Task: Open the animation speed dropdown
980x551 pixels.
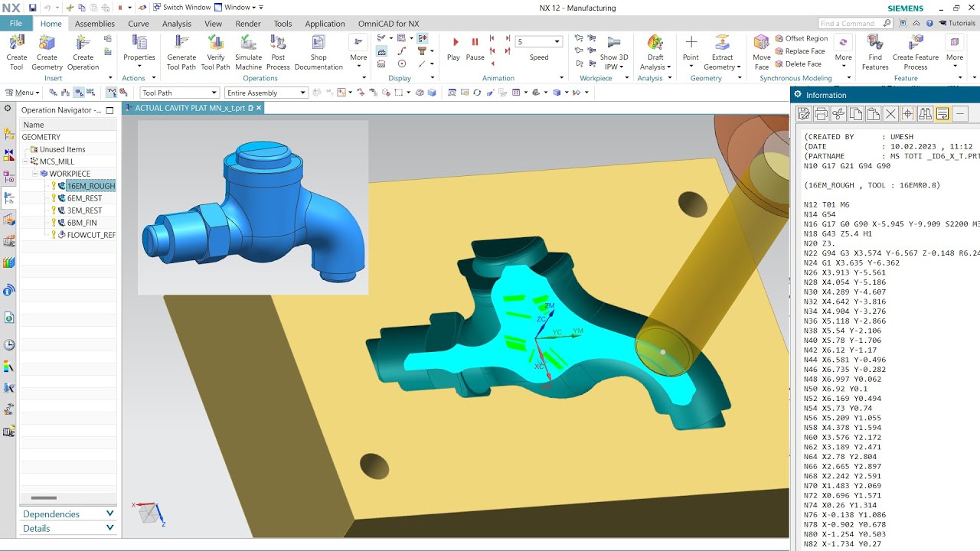Action: [557, 41]
